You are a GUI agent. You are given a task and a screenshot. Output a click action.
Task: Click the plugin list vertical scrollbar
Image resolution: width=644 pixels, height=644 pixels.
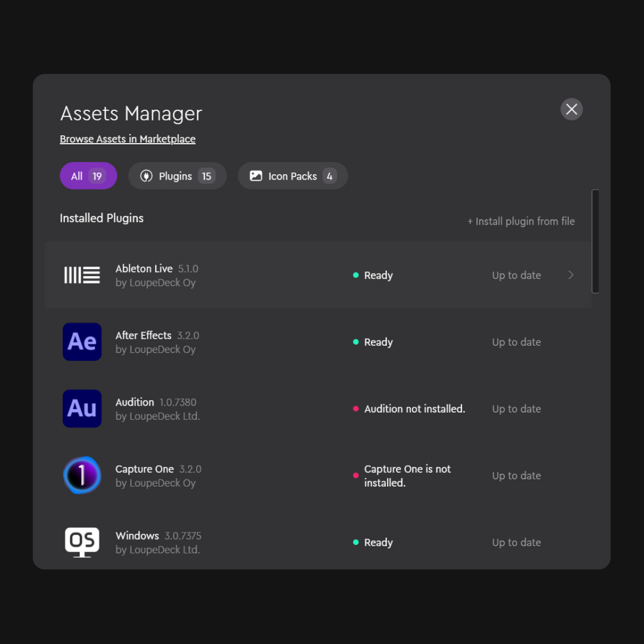pyautogui.click(x=595, y=241)
